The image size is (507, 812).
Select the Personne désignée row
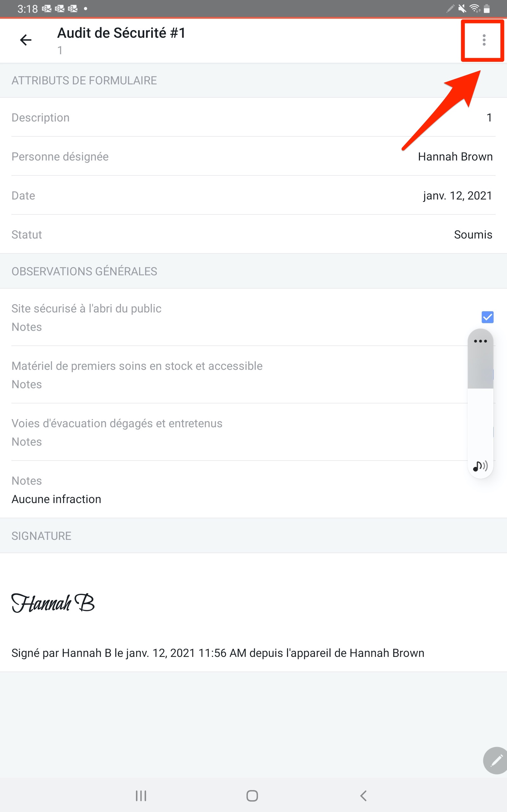pyautogui.click(x=253, y=156)
